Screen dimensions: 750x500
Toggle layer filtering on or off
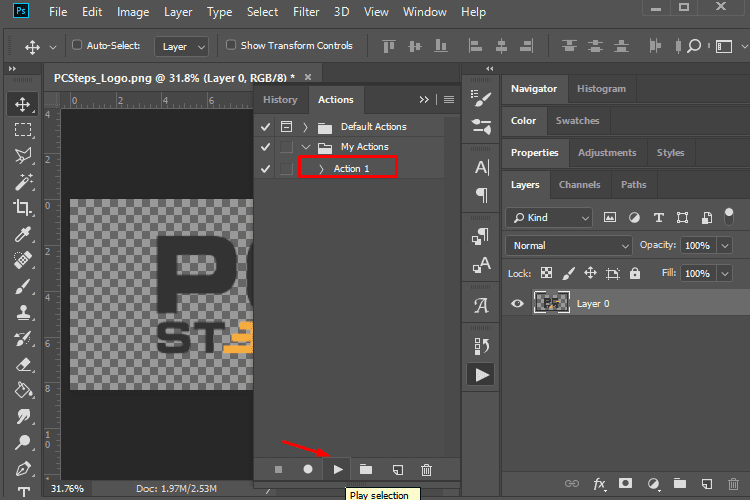pyautogui.click(x=728, y=216)
